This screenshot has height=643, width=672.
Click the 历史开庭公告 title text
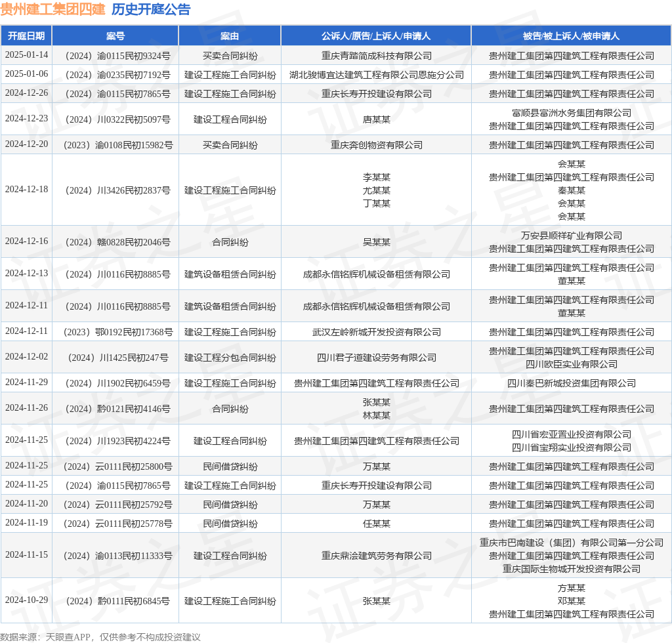click(x=151, y=9)
